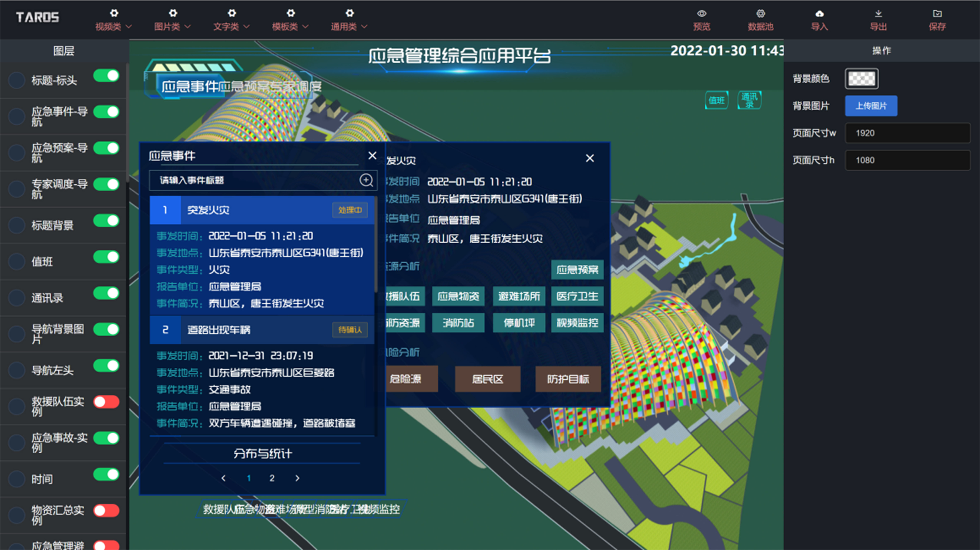980x550 pixels.
Task: Click the 保存 save folder icon
Action: tap(937, 14)
